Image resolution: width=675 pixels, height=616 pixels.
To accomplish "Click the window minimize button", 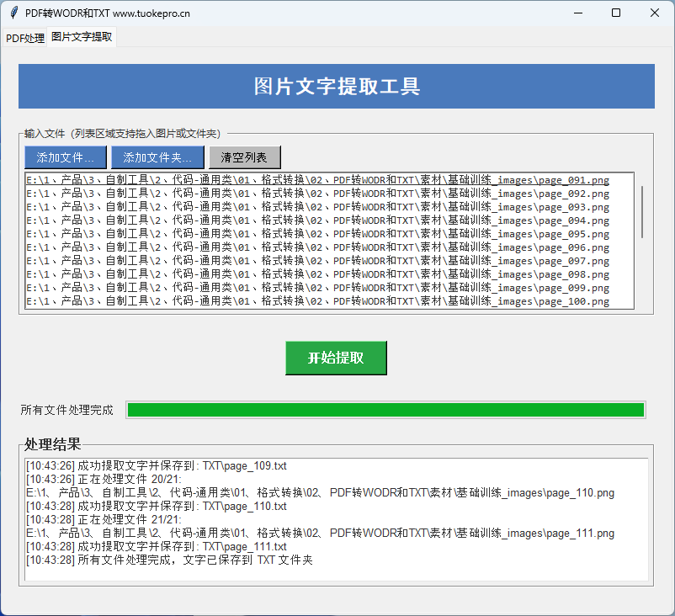I will pyautogui.click(x=577, y=13).
